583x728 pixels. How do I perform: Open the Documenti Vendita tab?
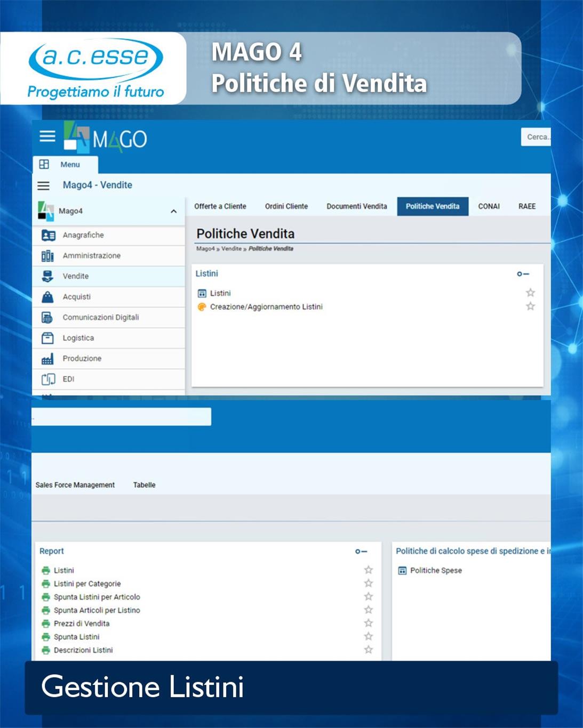[357, 206]
